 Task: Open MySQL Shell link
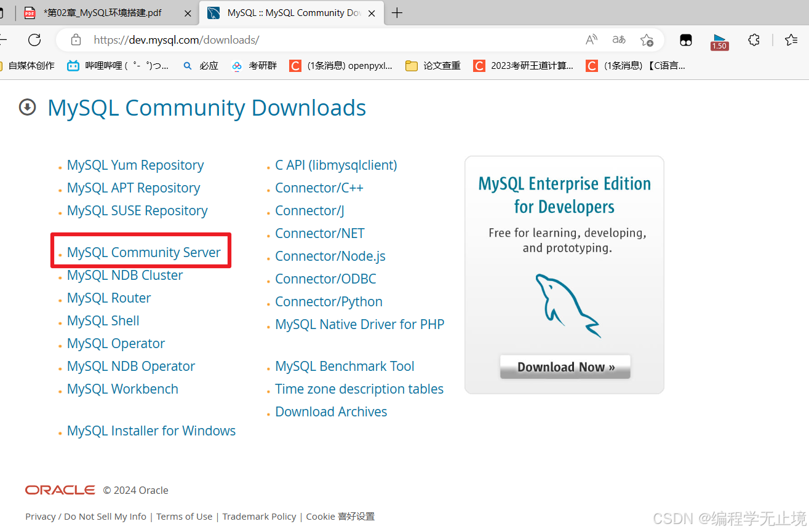[x=103, y=321]
